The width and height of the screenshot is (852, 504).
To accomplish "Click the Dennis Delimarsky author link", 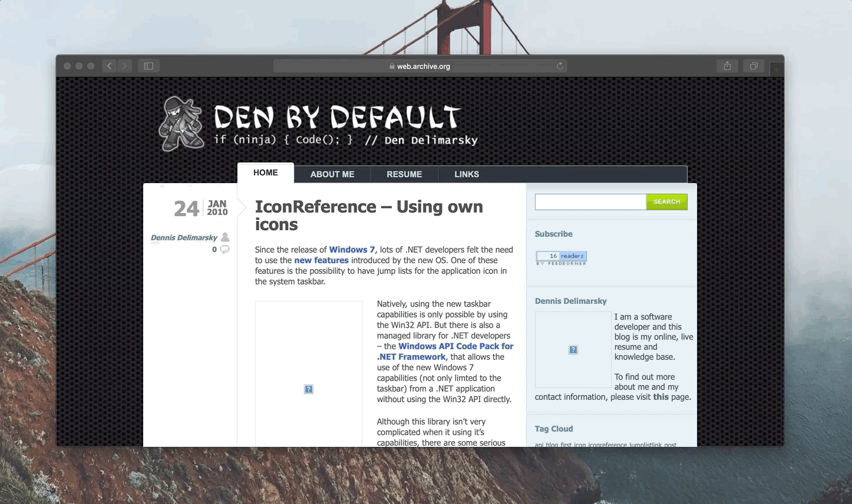I will (184, 238).
